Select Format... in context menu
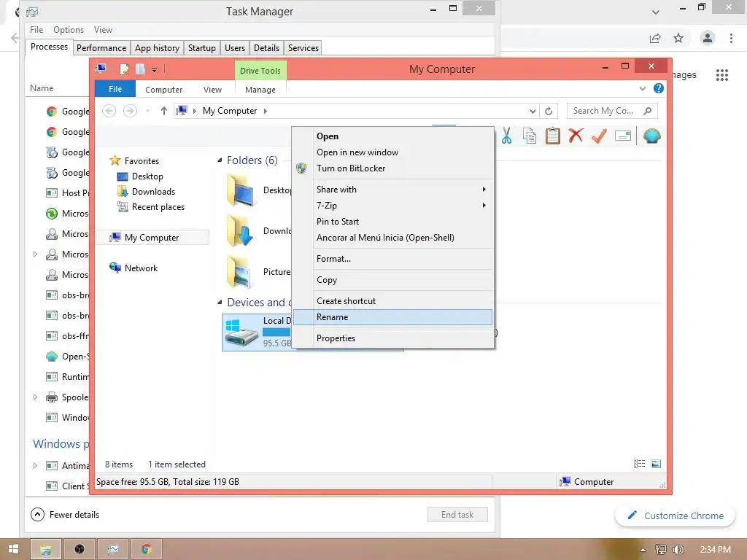 392,259
